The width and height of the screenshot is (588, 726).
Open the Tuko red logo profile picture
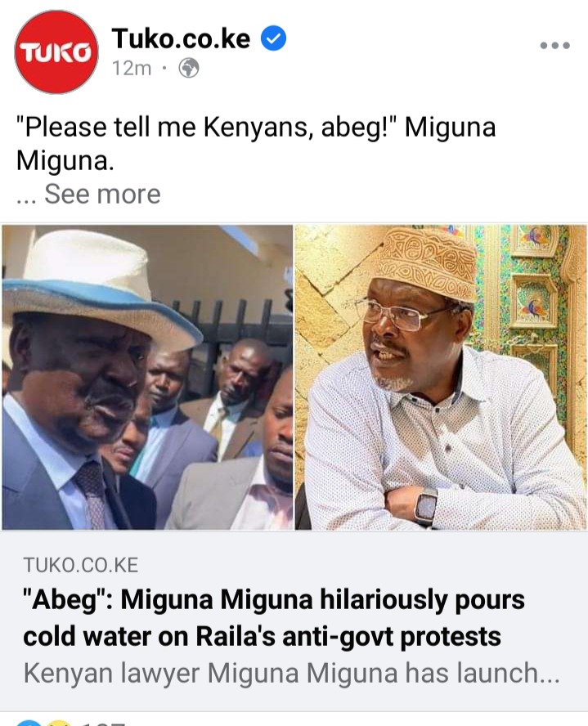pyautogui.click(x=56, y=52)
